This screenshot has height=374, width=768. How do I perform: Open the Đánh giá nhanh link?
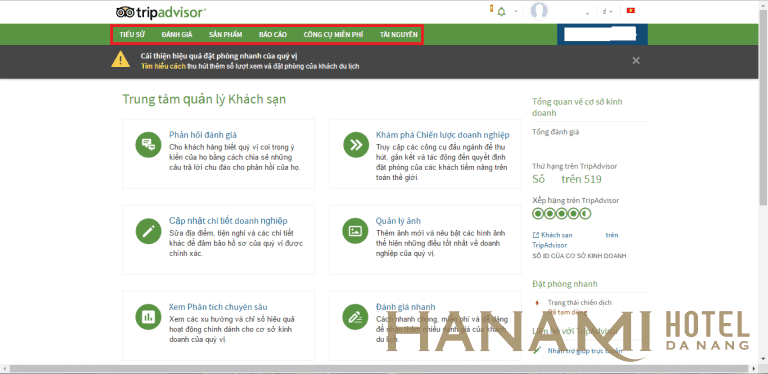pyautogui.click(x=406, y=307)
